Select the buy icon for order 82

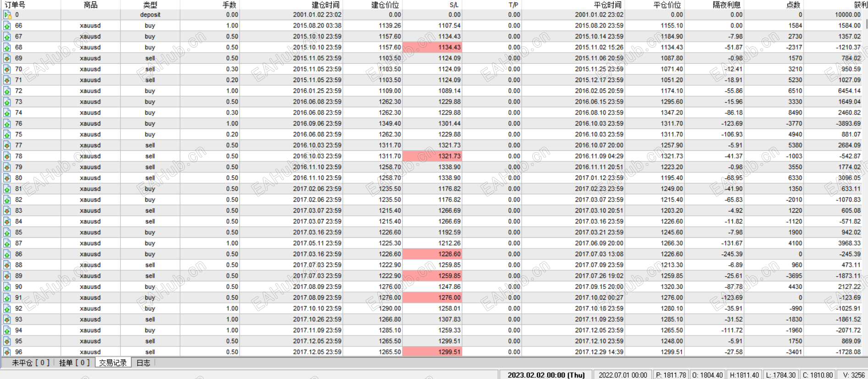(x=7, y=200)
